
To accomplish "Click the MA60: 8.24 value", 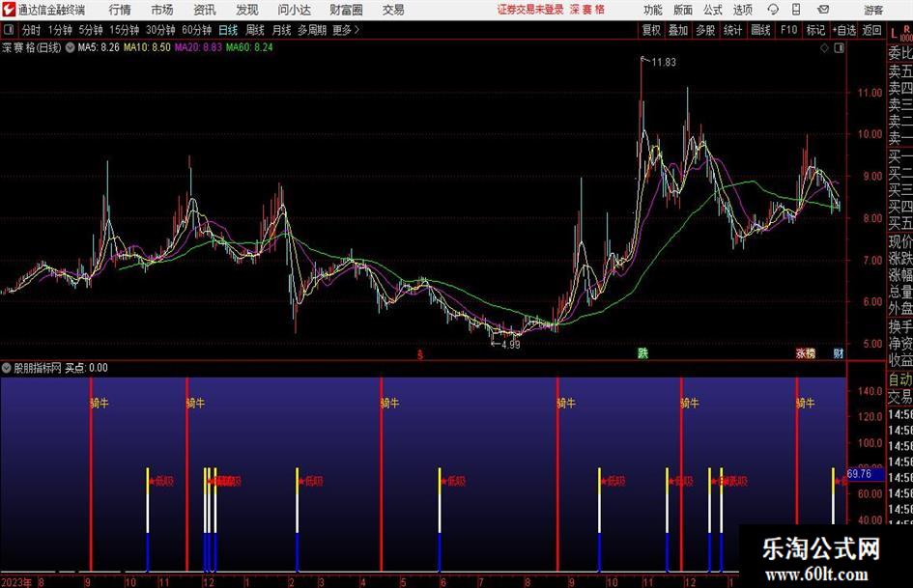I will [x=249, y=47].
